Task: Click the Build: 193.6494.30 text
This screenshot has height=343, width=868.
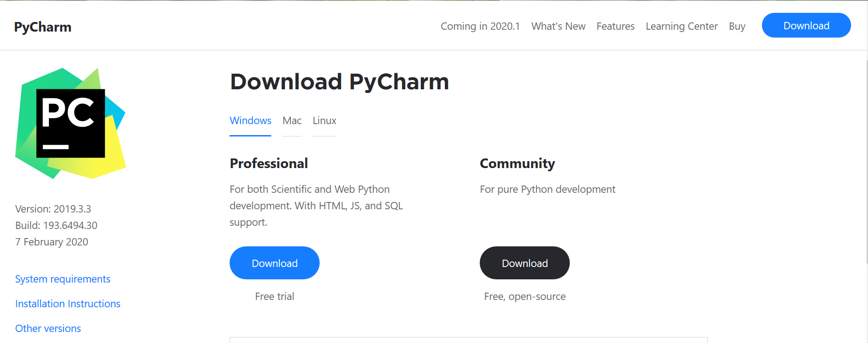Action: tap(56, 225)
